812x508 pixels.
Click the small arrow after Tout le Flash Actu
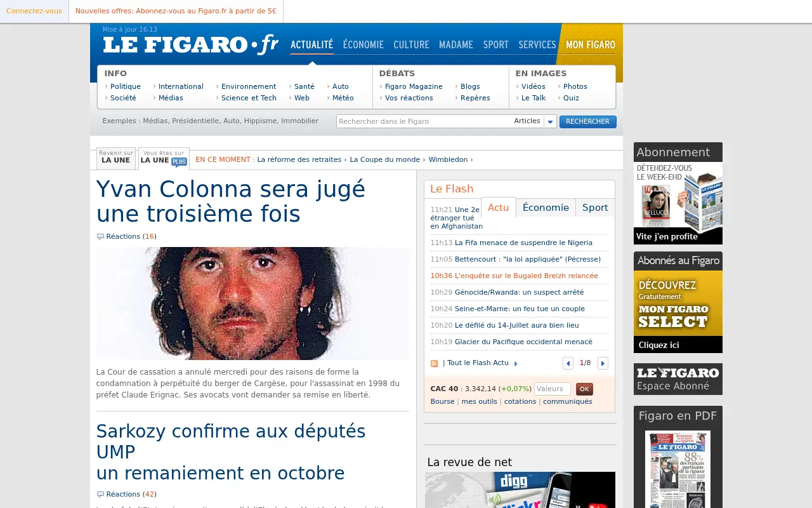pyautogui.click(x=516, y=364)
